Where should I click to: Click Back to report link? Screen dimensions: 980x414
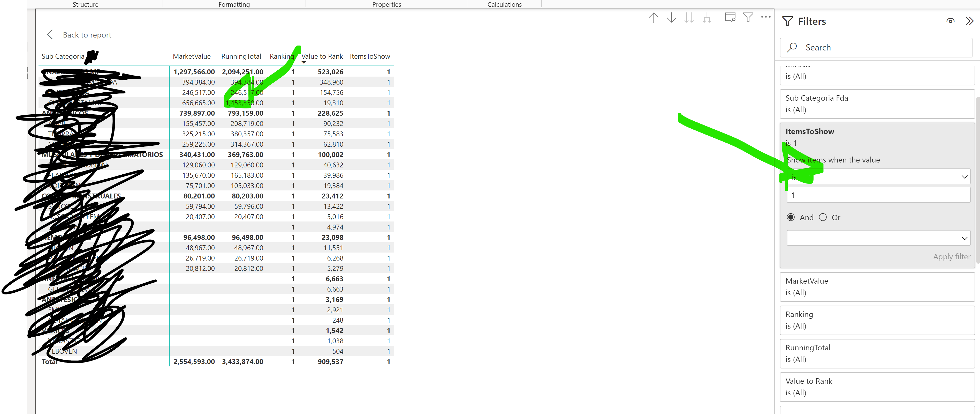pyautogui.click(x=87, y=35)
